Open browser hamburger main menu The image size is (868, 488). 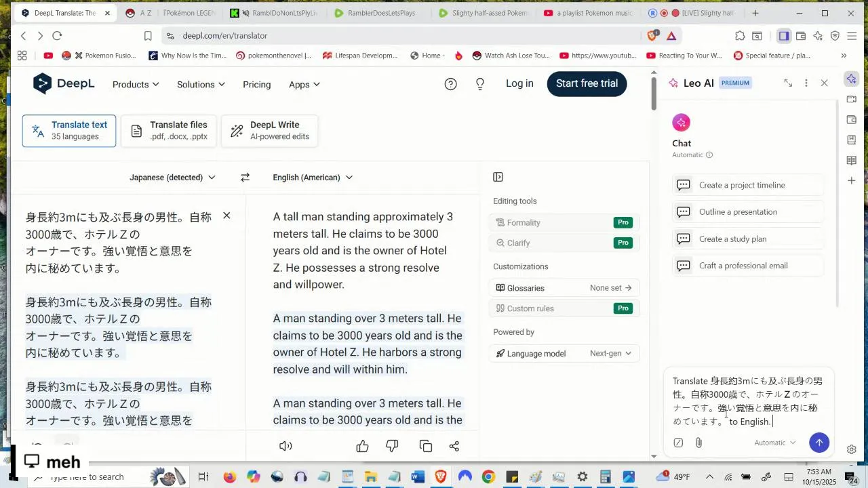click(852, 36)
